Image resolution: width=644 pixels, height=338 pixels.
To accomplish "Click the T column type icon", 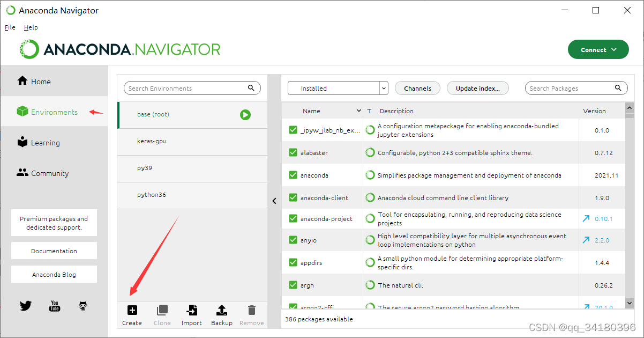I will tap(370, 111).
